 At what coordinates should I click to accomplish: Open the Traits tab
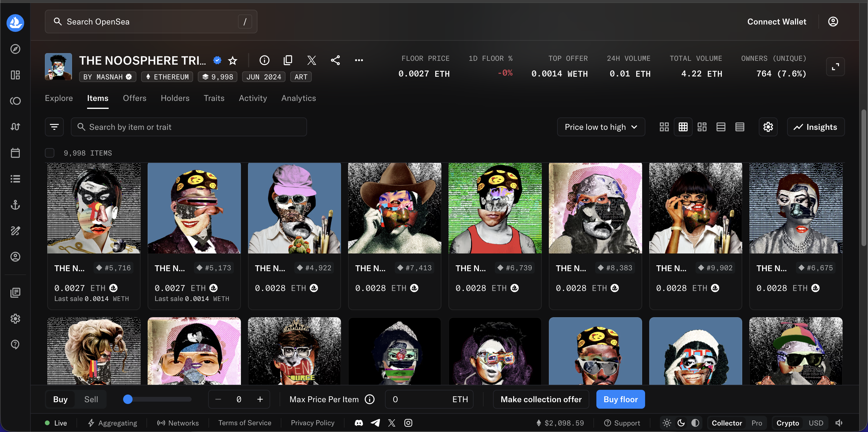[x=214, y=98]
